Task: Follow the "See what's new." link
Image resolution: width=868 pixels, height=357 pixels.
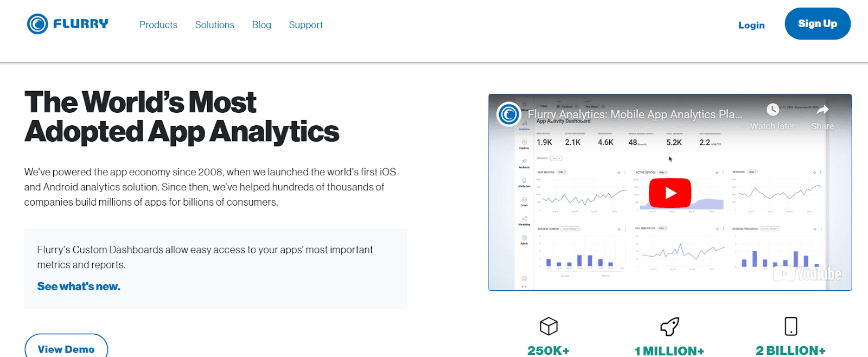Action: point(79,286)
